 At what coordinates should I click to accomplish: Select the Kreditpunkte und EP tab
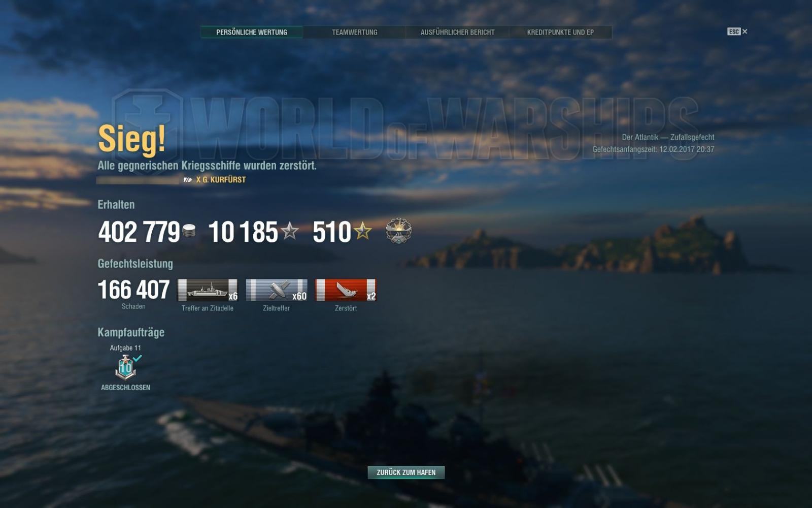point(560,32)
